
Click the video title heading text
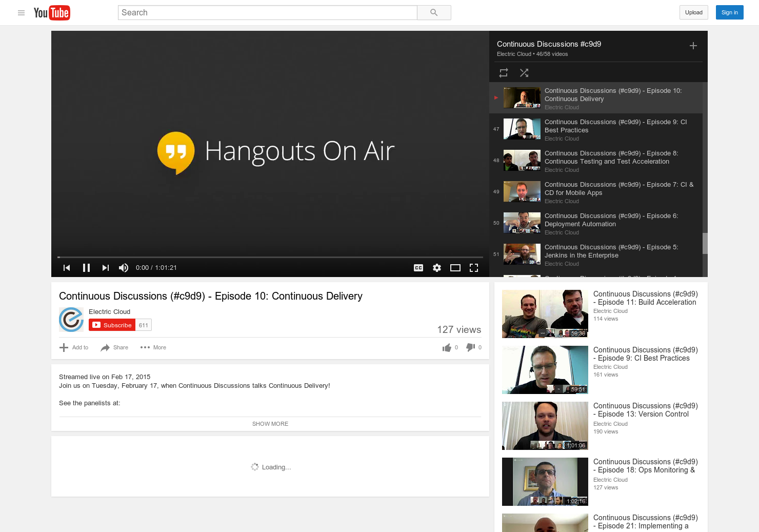point(211,296)
